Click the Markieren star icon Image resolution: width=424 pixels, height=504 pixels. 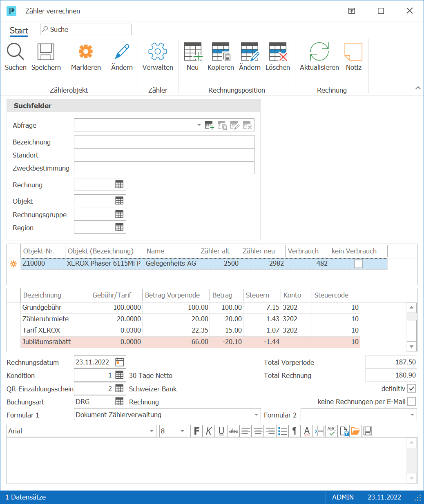(86, 52)
